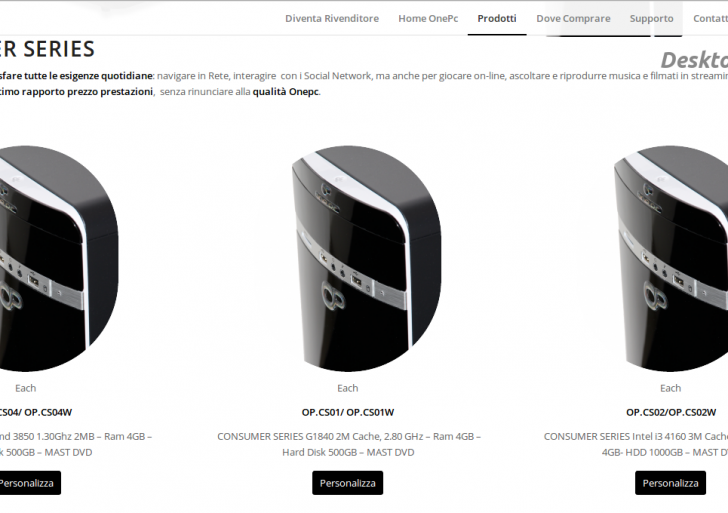Open the Diventa Rivenditore menu item
Screen dimensions: 728x513
[332, 19]
